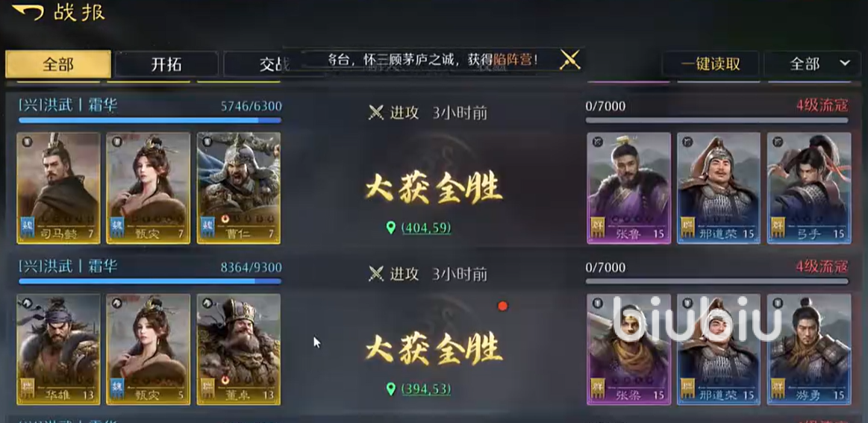Close the crossed-swords notification banner icon
868x423 pixels.
click(x=569, y=59)
